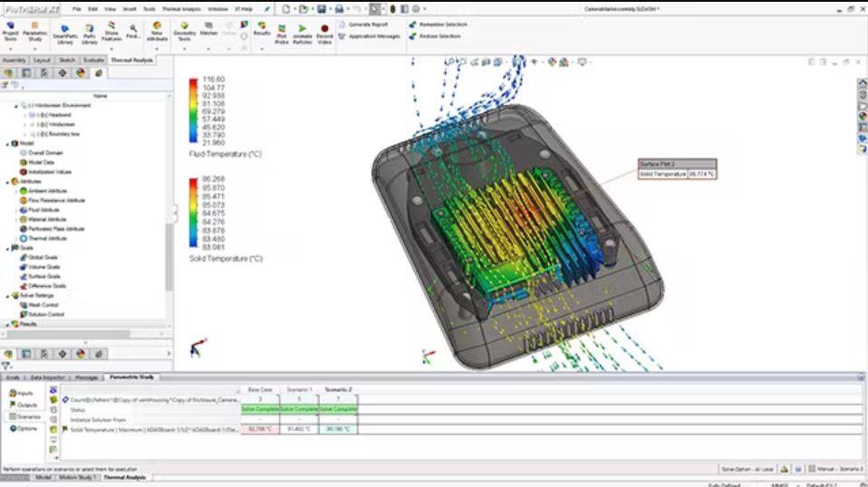868x487 pixels.
Task: Click the Scenario 1 Solve Complete status cell
Action: pos(299,409)
